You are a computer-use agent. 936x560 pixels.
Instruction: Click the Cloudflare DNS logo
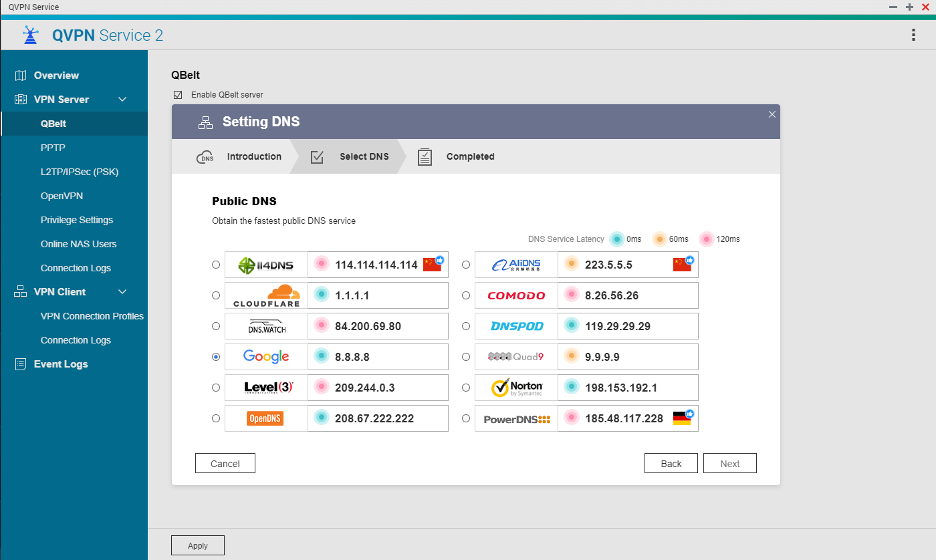click(x=266, y=295)
